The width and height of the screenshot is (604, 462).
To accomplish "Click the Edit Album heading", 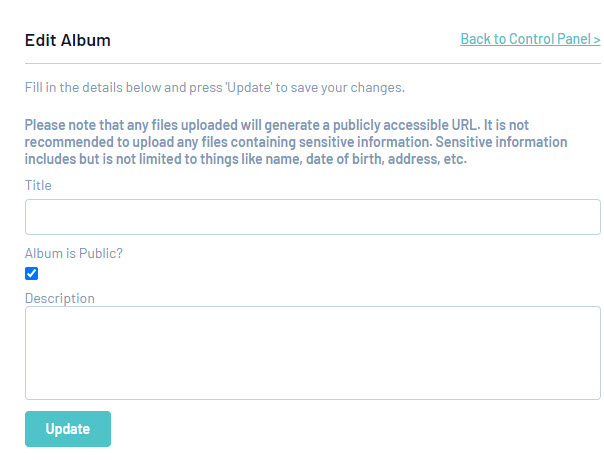I will tap(68, 41).
